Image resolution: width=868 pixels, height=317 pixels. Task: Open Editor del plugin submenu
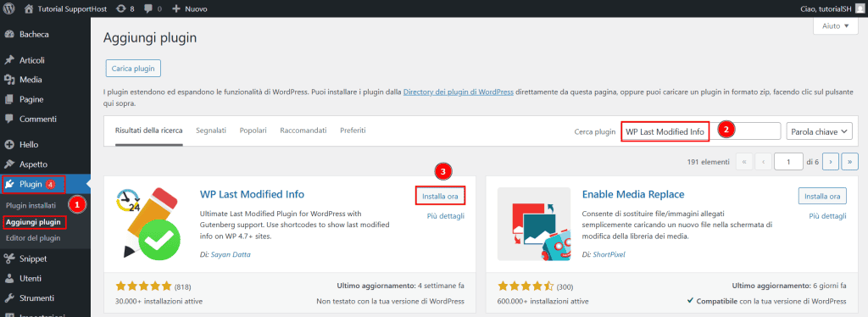pyautogui.click(x=33, y=238)
